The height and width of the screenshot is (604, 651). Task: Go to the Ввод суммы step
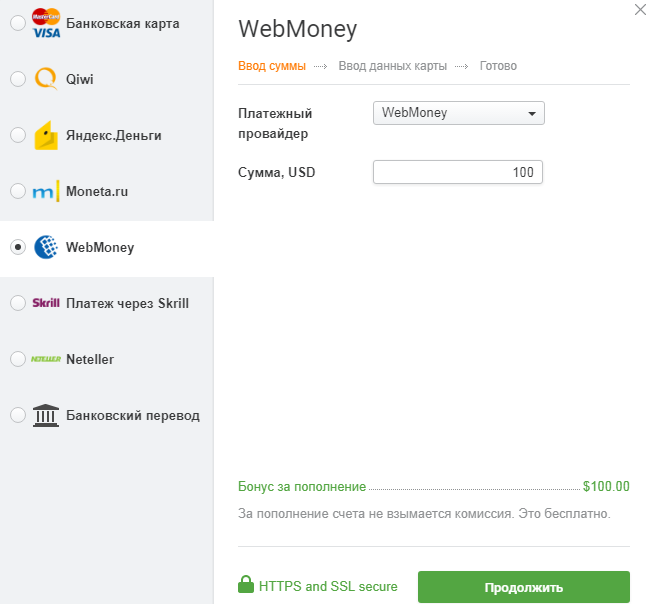tap(272, 66)
